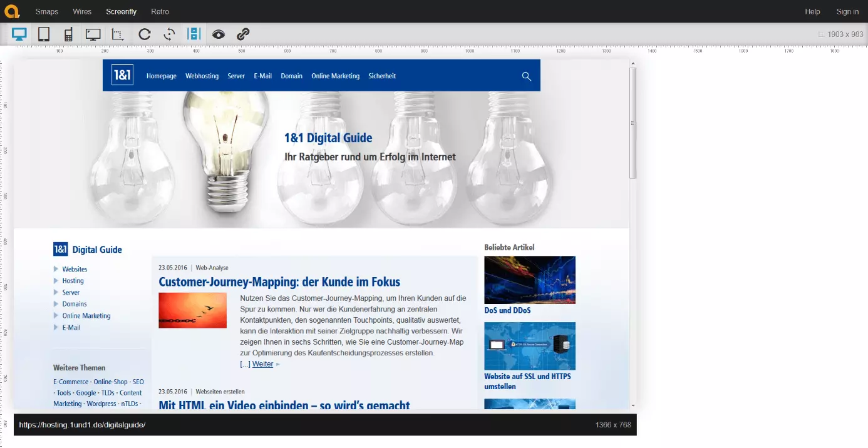This screenshot has width=868, height=448.
Task: Click E-Mail in the blue navbar
Action: point(262,76)
